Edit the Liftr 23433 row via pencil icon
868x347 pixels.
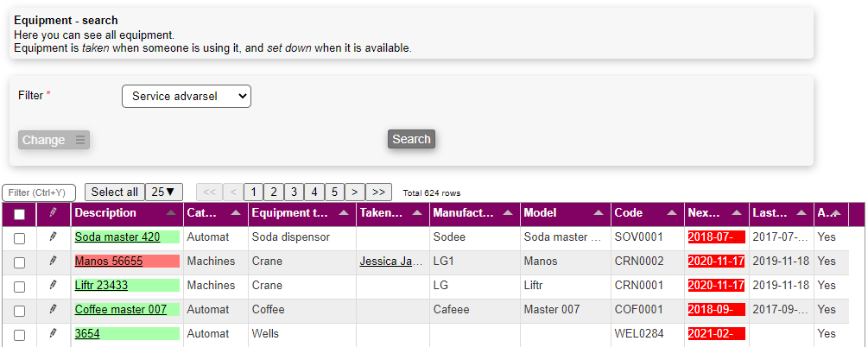click(x=53, y=285)
